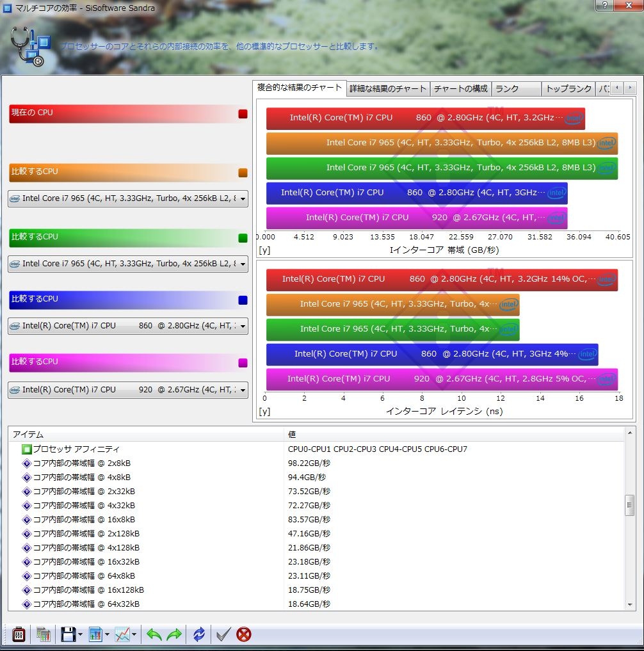
Task: Toggle the blue 比較するCPU checkbox
Action: click(x=243, y=300)
